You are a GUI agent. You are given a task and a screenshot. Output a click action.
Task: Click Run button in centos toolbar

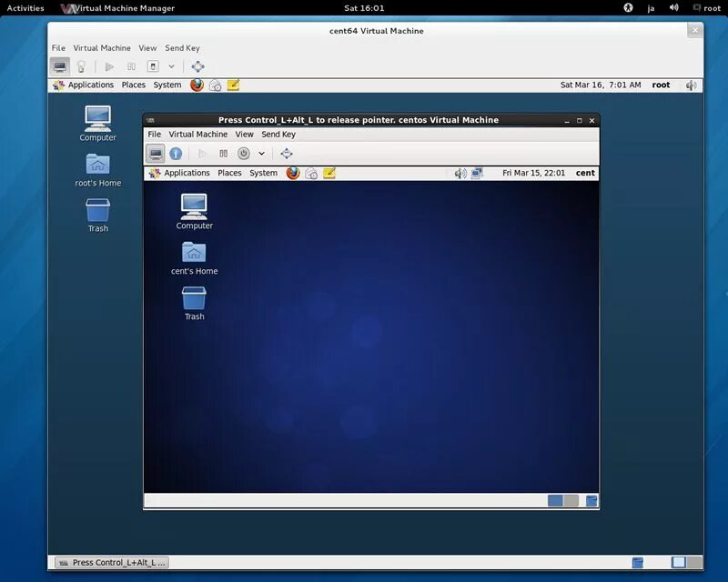pyautogui.click(x=202, y=153)
